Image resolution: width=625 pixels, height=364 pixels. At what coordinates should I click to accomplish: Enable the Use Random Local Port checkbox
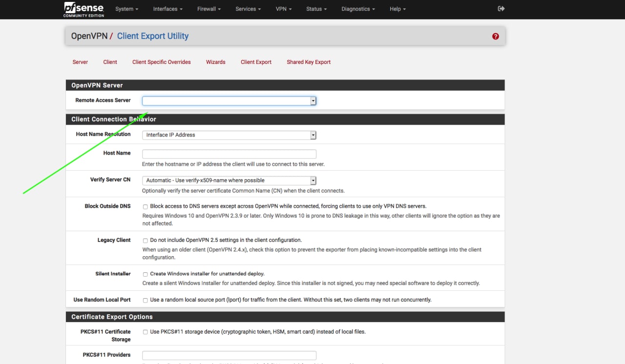(145, 300)
